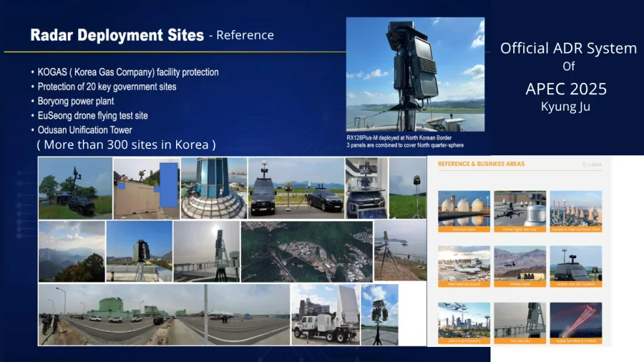Open the Port Security card
Viewport: 644px width, 362px height.
520,323
